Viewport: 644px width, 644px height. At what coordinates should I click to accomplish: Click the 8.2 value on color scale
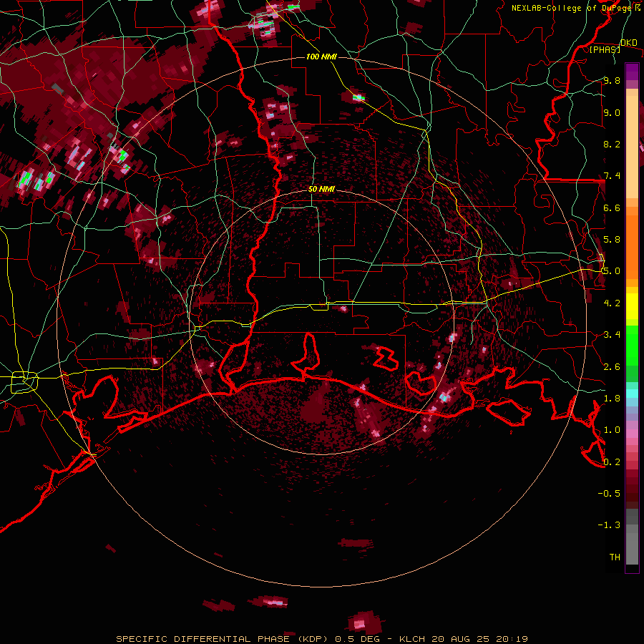click(x=612, y=144)
